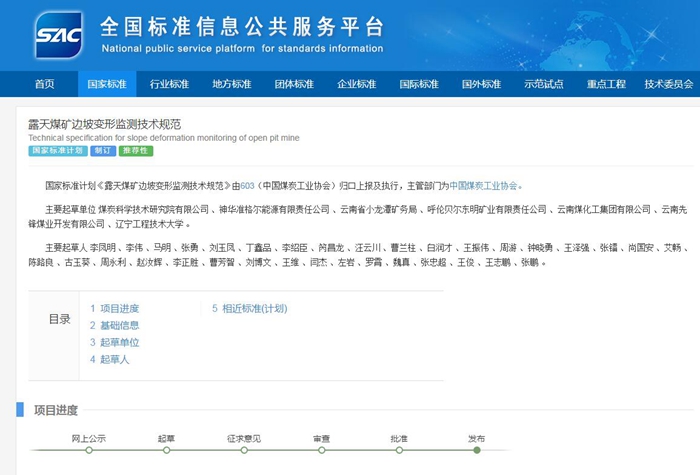The image size is (700, 475).
Task: Click the 603 committee code link
Action: (x=247, y=186)
